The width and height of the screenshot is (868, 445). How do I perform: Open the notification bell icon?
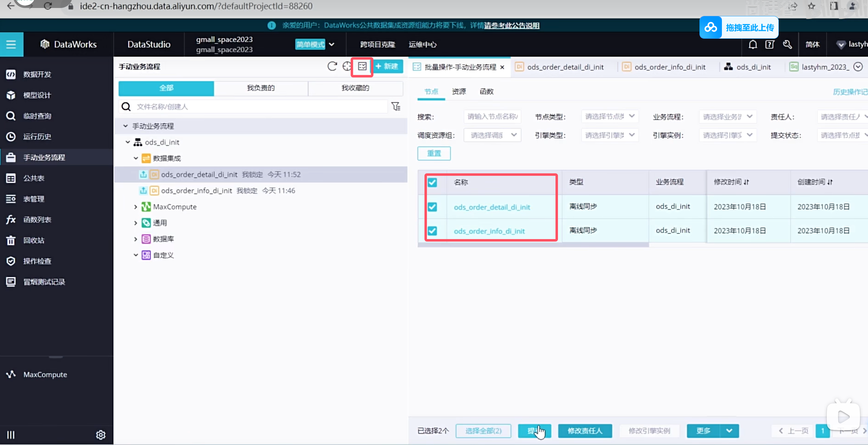pos(753,45)
